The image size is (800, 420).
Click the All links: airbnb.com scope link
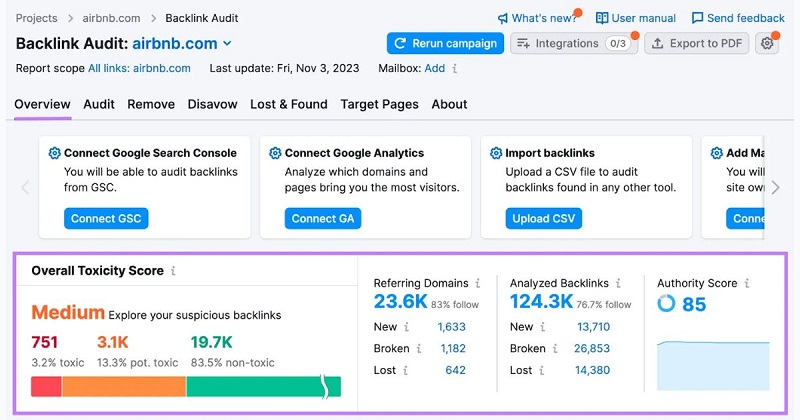click(x=139, y=68)
